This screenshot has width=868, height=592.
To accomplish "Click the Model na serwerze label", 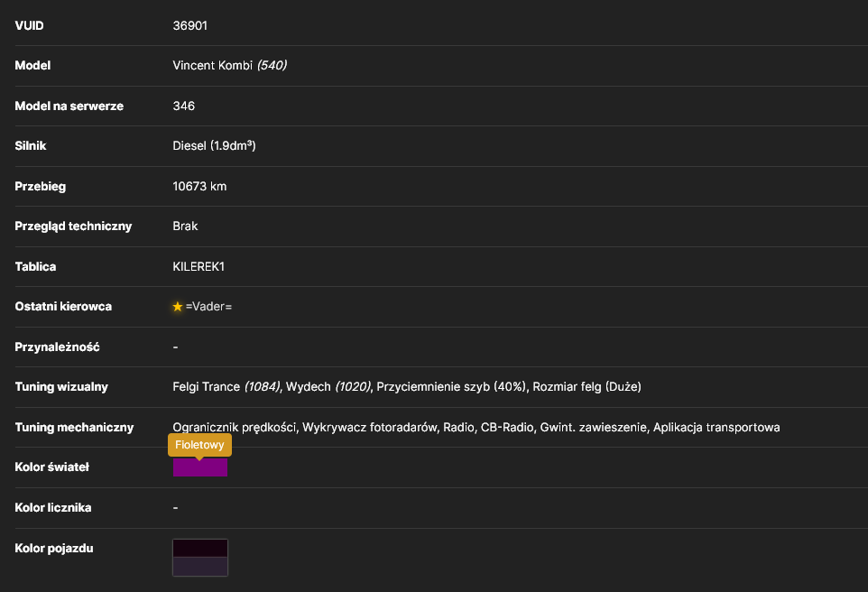I will (x=69, y=106).
